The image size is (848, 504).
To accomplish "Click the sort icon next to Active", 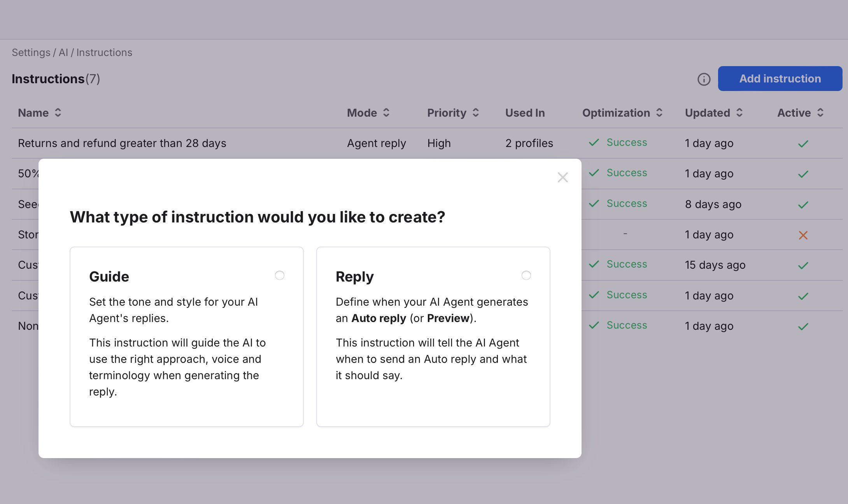I will 821,113.
